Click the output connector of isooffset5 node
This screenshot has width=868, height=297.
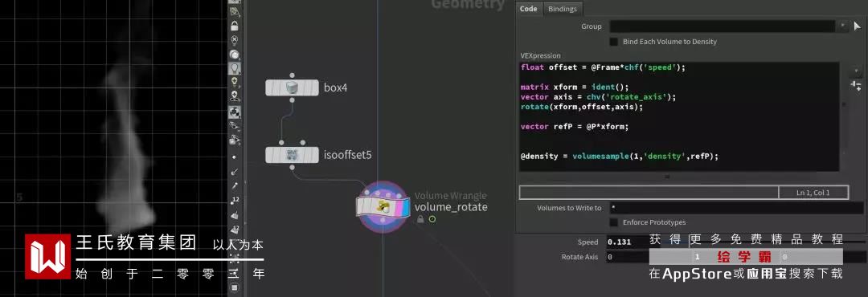pos(293,167)
